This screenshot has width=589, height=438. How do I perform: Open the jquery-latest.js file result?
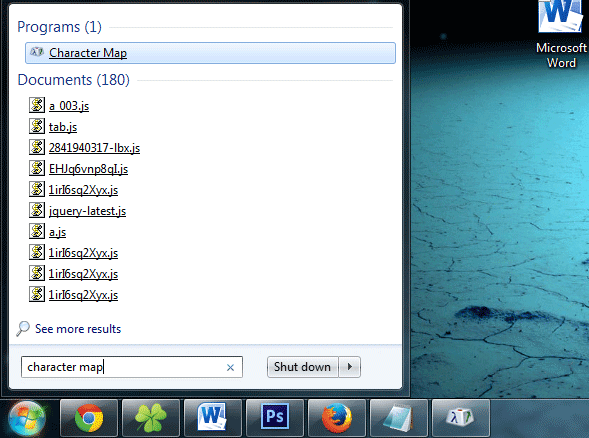click(x=87, y=211)
